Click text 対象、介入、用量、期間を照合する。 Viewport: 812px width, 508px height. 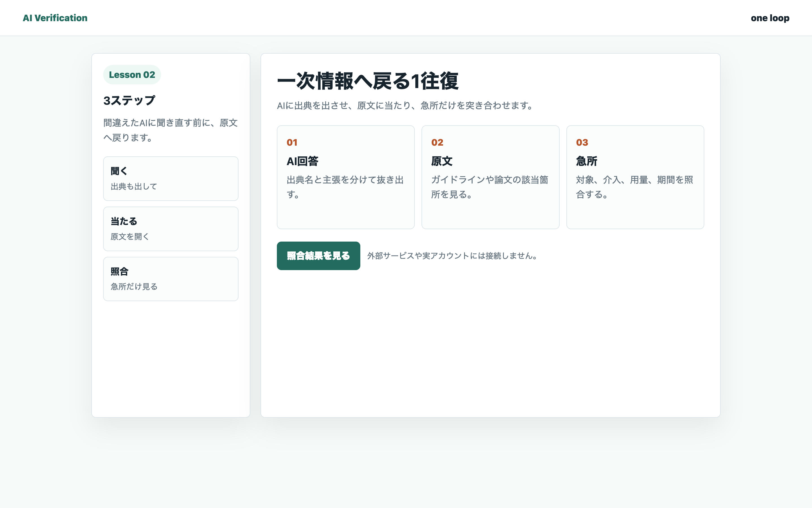[x=634, y=187]
